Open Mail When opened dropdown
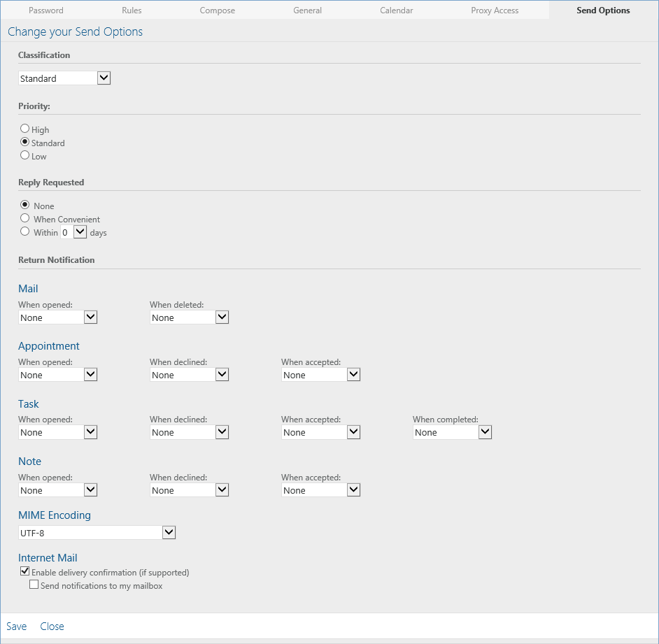Viewport: 659px width, 644px height. point(57,317)
